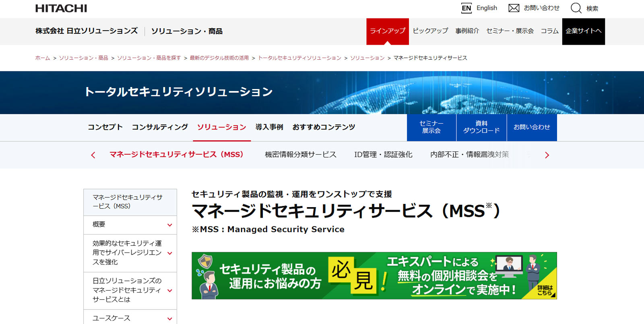644x324 pixels.
Task: Select ID管理・認証強化 sub-nav item
Action: [383, 155]
